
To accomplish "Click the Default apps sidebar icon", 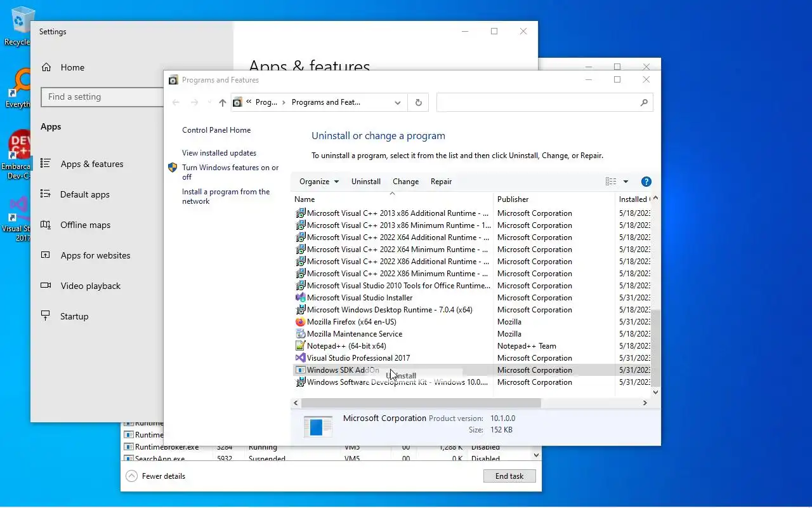I will click(x=46, y=194).
